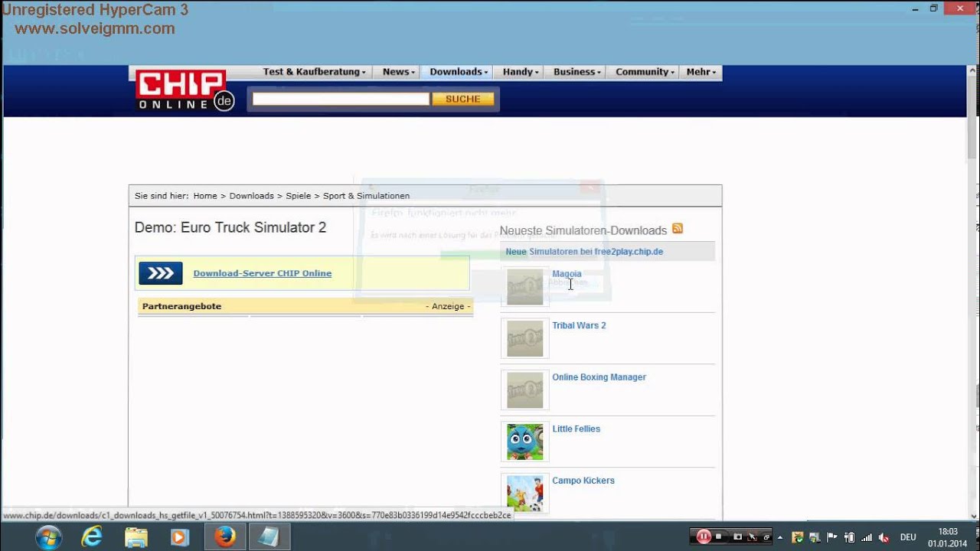Open the Sport & Simulationen breadcrumb

(x=366, y=196)
